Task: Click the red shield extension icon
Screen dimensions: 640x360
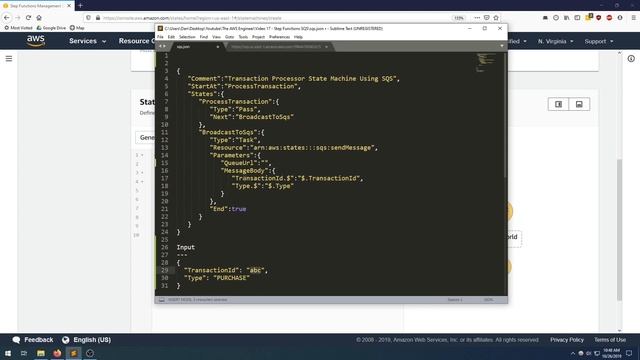Action: coord(599,18)
